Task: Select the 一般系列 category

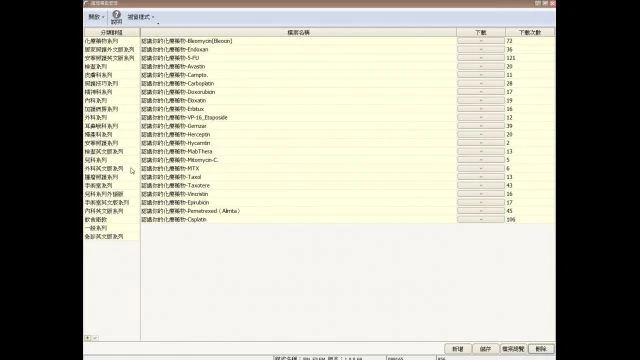Action: (96, 228)
